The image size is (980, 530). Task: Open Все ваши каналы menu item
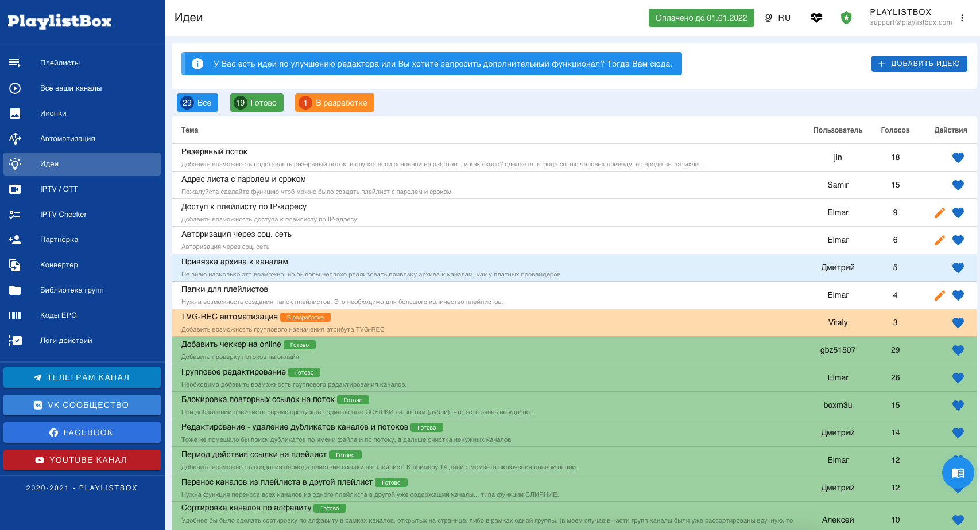click(x=82, y=88)
